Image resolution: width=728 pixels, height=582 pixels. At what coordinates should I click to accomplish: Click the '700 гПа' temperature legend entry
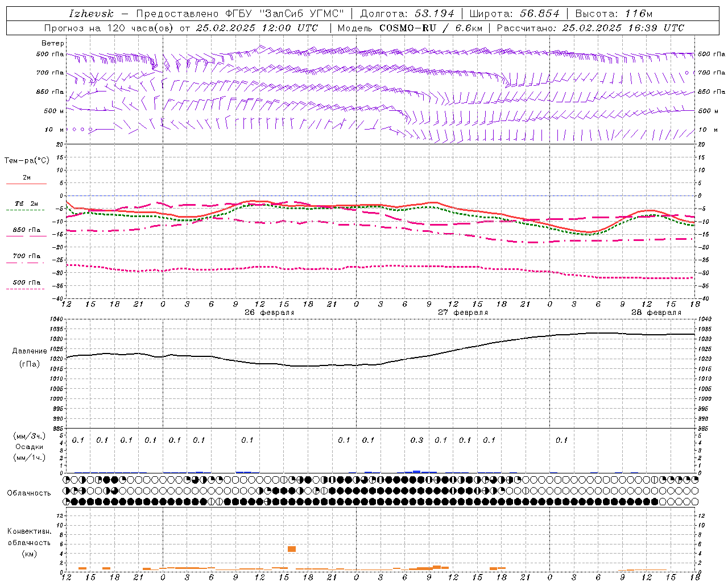pos(26,256)
